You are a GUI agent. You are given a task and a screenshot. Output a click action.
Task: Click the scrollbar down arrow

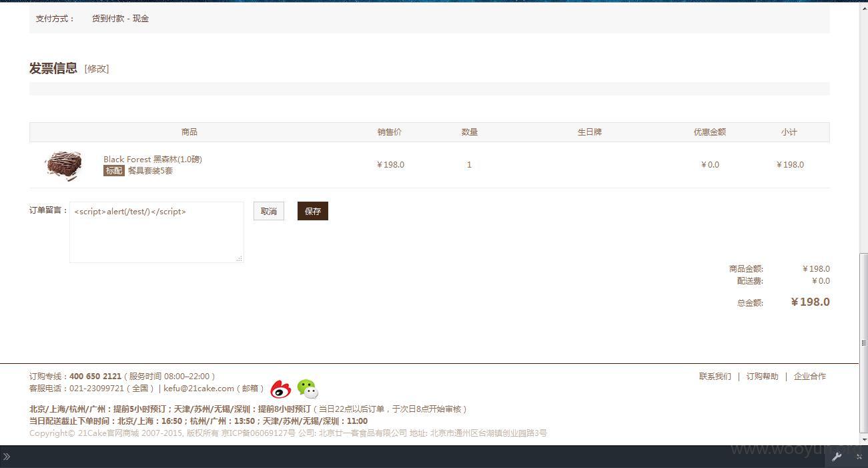pos(863,441)
